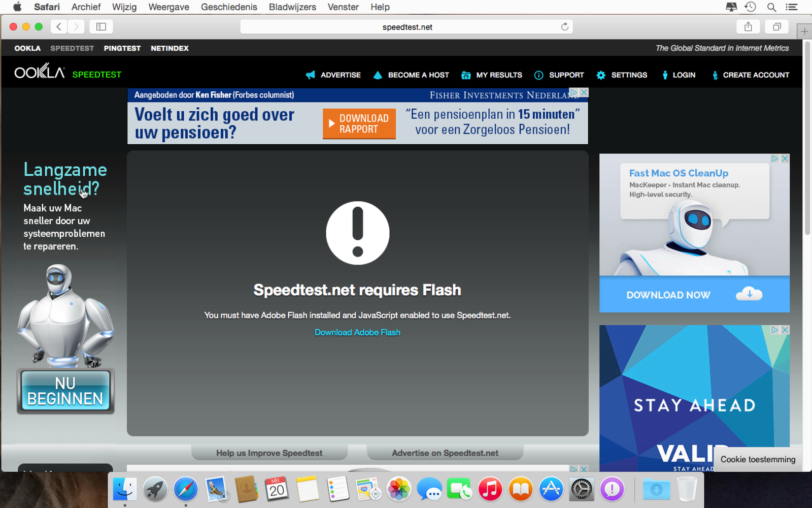Open the Bladwijzers menu
Viewport: 812px width, 508px height.
(292, 7)
